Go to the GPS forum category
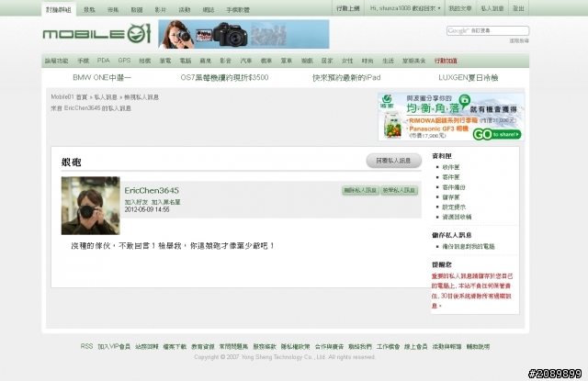 click(124, 61)
